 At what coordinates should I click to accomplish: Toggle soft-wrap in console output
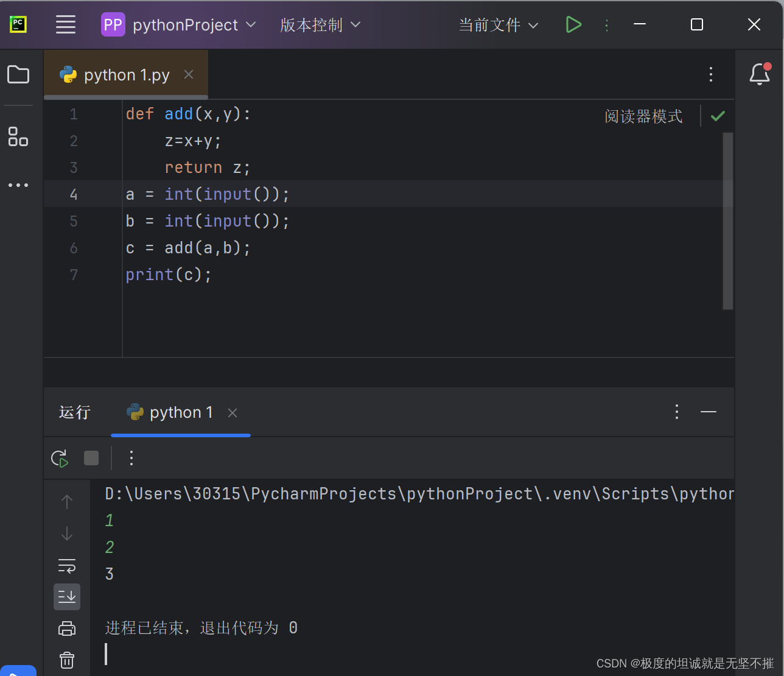(66, 565)
